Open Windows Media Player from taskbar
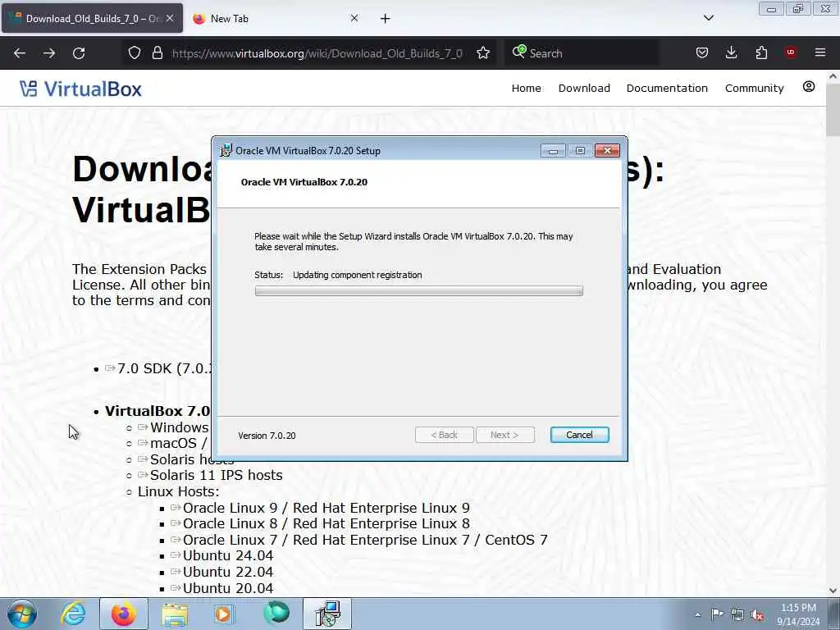This screenshot has width=840, height=630. tap(224, 614)
